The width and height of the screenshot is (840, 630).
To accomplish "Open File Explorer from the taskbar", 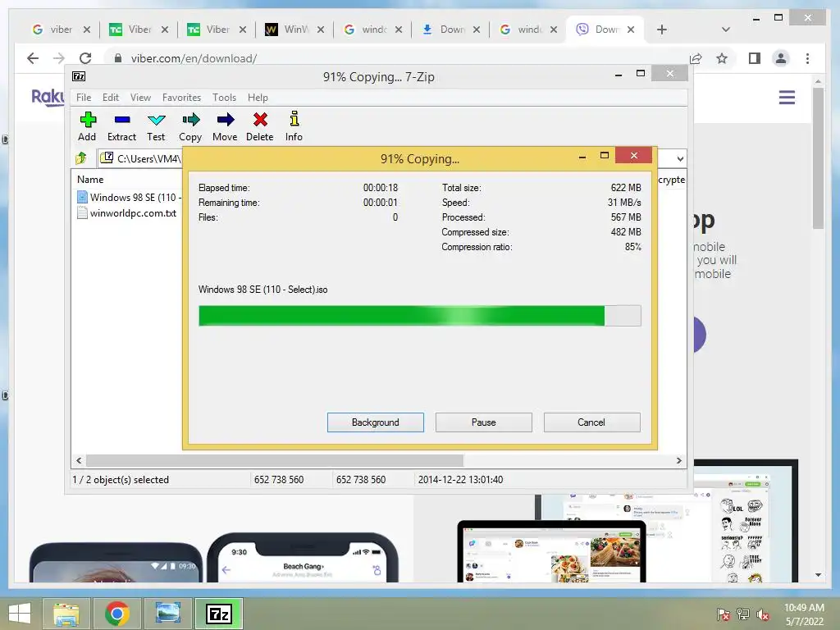I will (x=66, y=614).
